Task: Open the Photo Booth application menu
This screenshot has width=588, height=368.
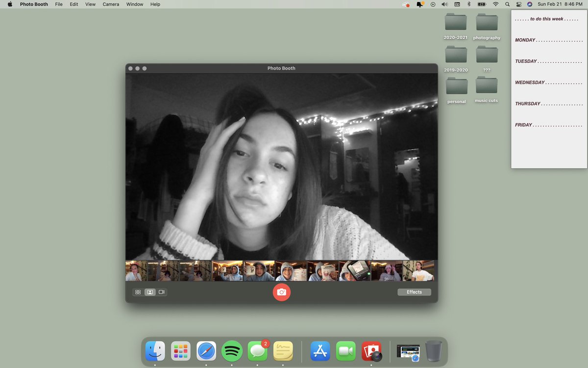Action: pyautogui.click(x=34, y=4)
